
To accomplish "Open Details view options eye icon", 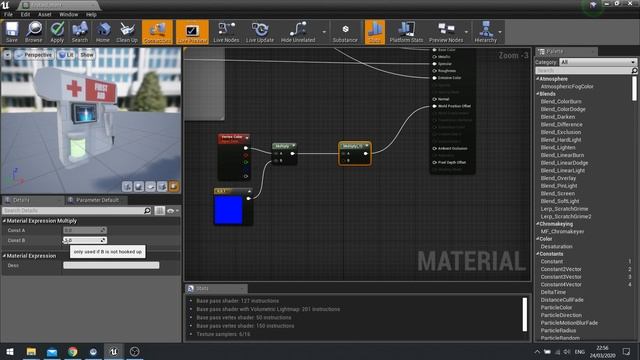I will [172, 211].
